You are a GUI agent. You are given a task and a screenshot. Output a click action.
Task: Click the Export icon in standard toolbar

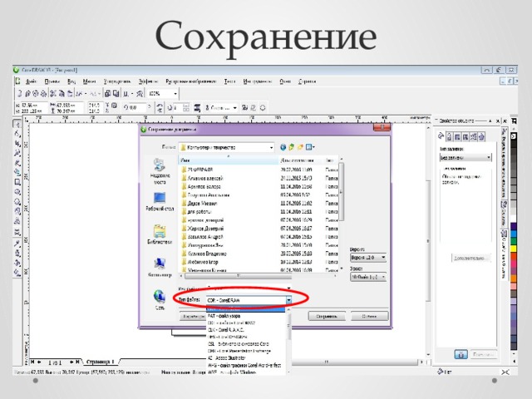click(116, 93)
